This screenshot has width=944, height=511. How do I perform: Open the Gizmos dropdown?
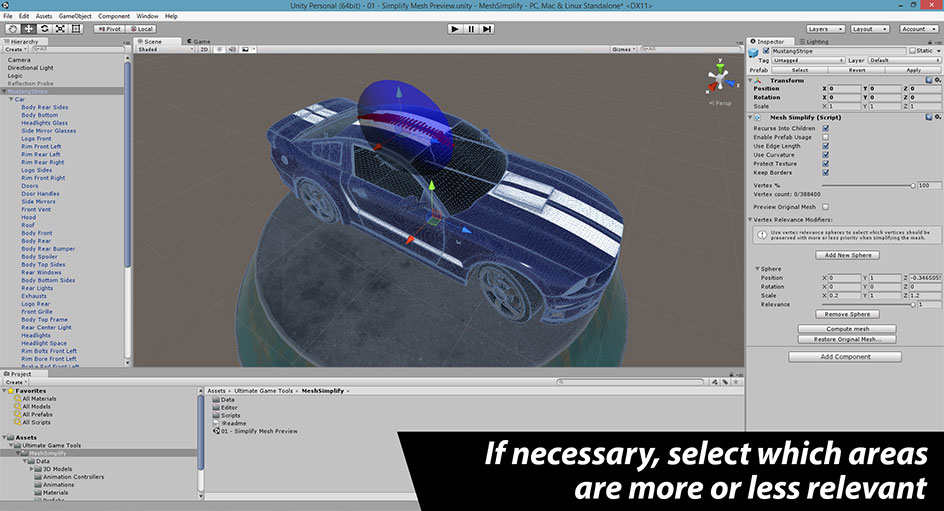click(624, 49)
